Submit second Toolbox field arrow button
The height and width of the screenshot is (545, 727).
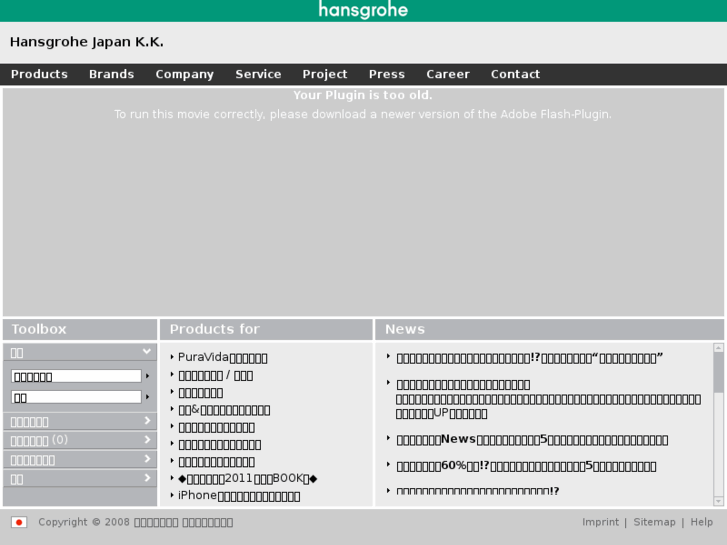click(147, 397)
